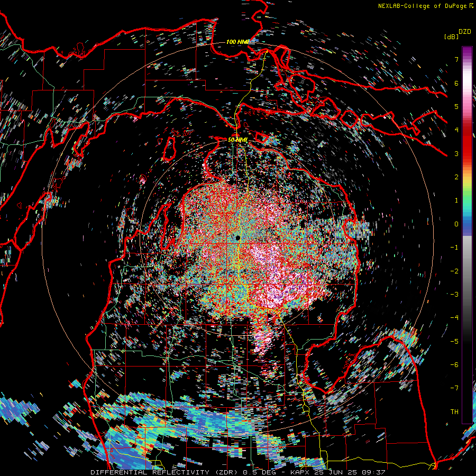Click the "6" value on color scale
The width and height of the screenshot is (476, 476).
(456, 83)
